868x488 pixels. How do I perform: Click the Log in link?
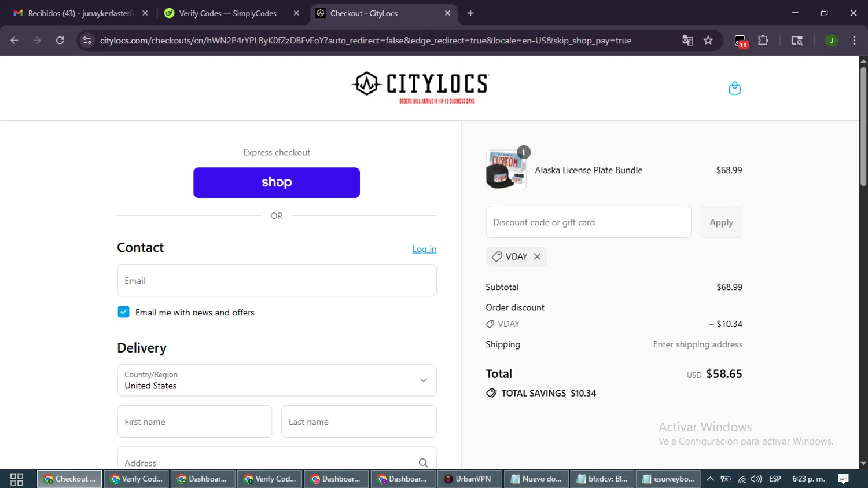pos(424,249)
